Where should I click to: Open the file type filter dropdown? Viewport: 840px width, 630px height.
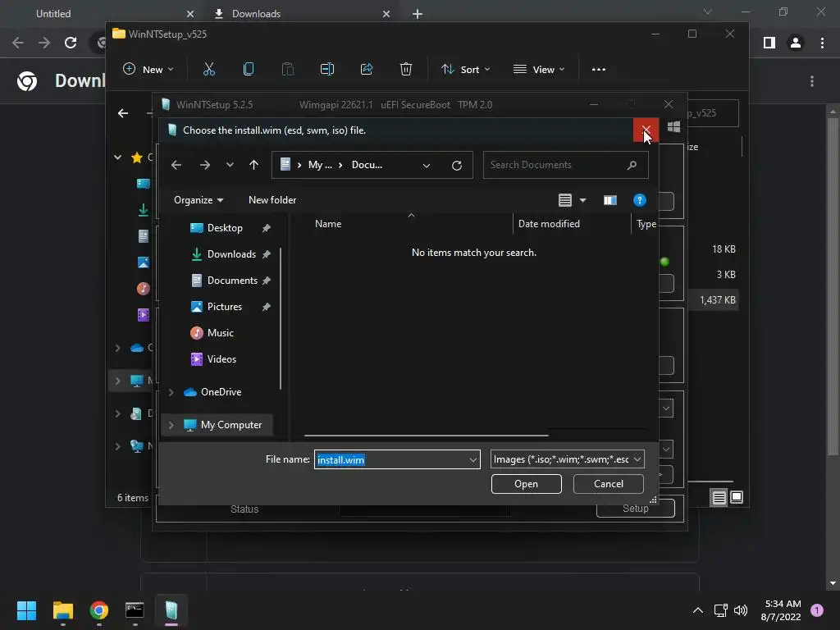(x=568, y=459)
